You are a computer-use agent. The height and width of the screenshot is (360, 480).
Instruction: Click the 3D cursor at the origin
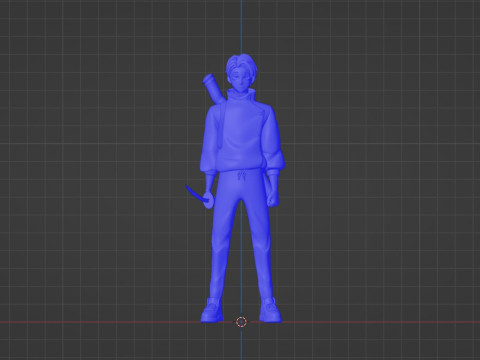click(x=241, y=322)
